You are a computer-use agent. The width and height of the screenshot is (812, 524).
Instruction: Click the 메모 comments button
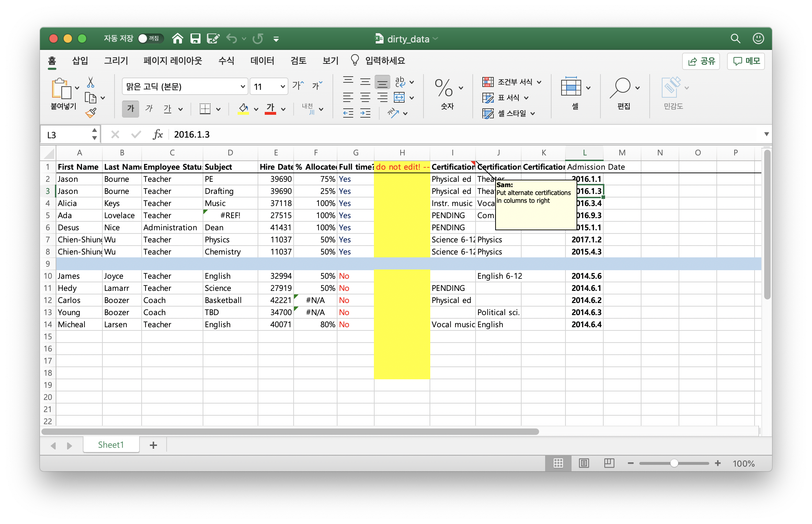pyautogui.click(x=746, y=61)
